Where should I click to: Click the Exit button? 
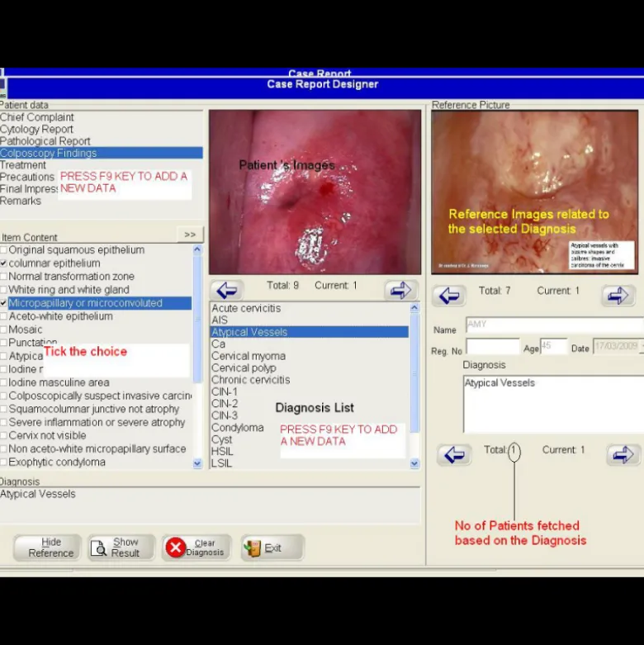[x=272, y=548]
